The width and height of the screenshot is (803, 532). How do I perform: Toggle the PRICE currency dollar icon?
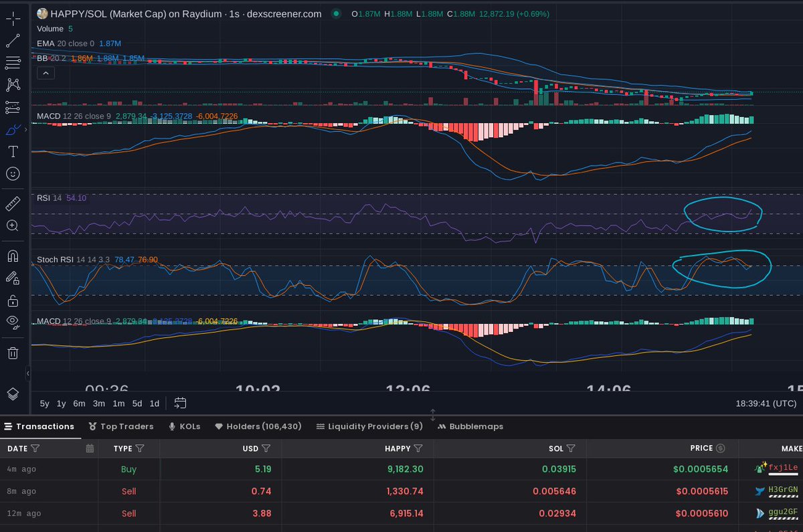tap(720, 448)
